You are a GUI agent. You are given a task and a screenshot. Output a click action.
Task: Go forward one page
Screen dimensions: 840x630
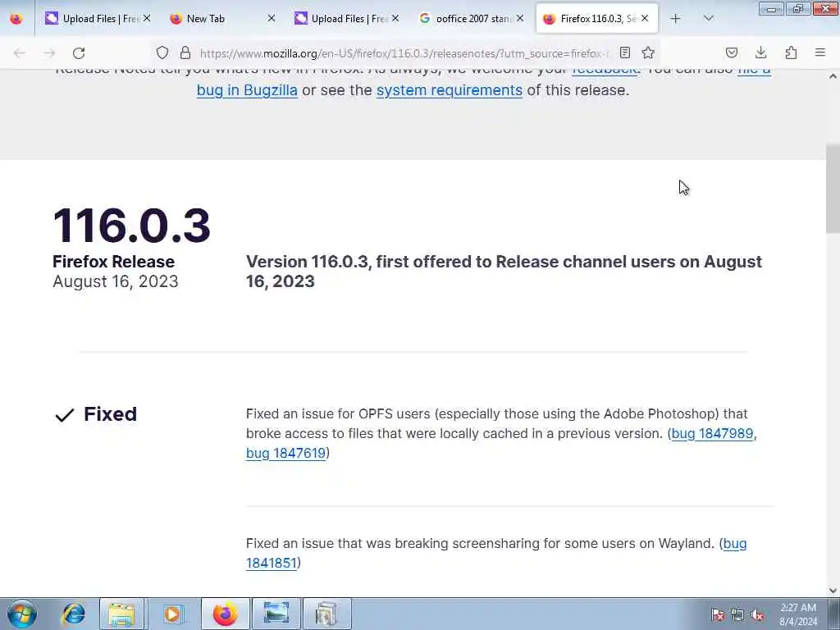49,53
